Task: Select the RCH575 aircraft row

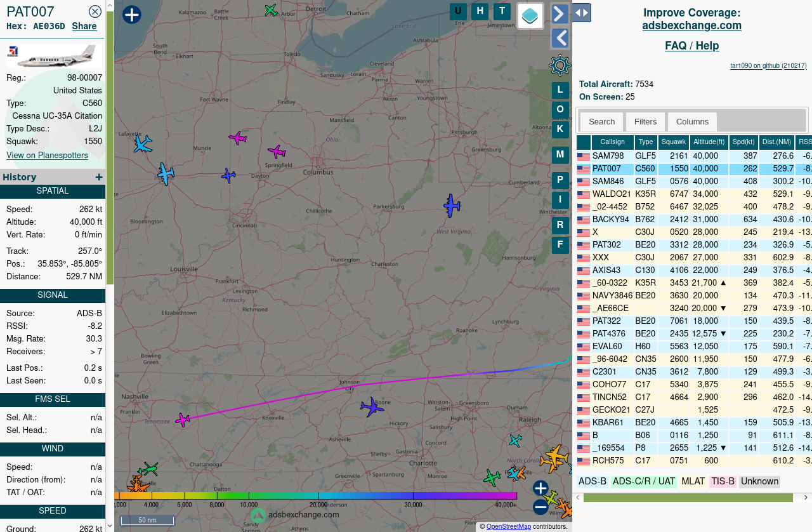Action: click(x=694, y=461)
